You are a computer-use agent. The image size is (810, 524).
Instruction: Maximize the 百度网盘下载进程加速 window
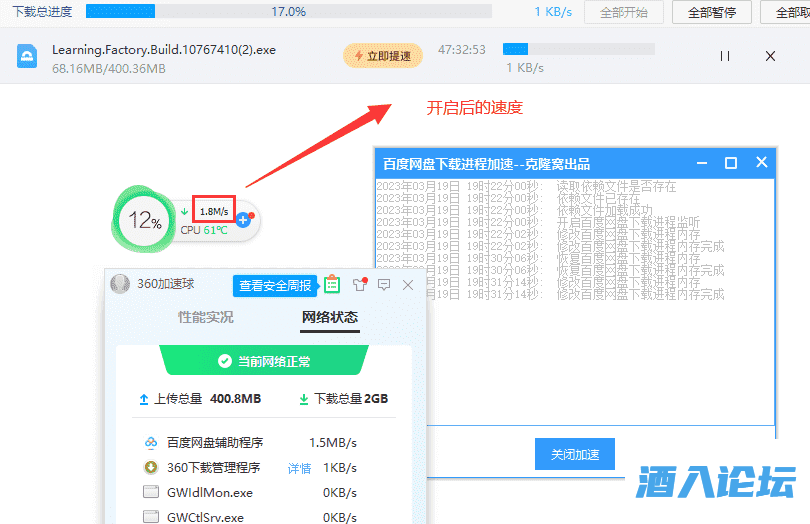pyautogui.click(x=731, y=163)
